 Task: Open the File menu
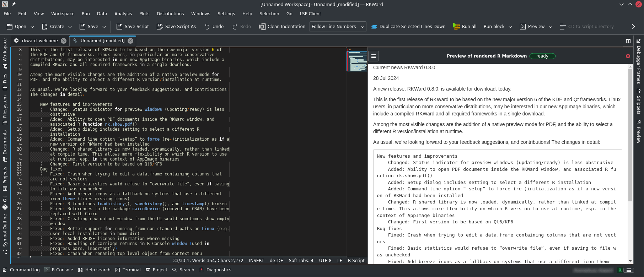[7, 14]
